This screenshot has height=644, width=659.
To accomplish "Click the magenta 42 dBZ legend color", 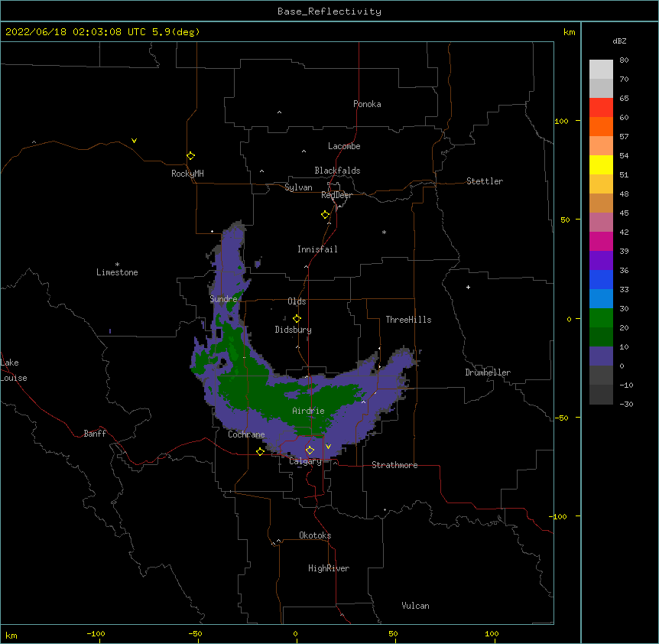I will pos(601,241).
